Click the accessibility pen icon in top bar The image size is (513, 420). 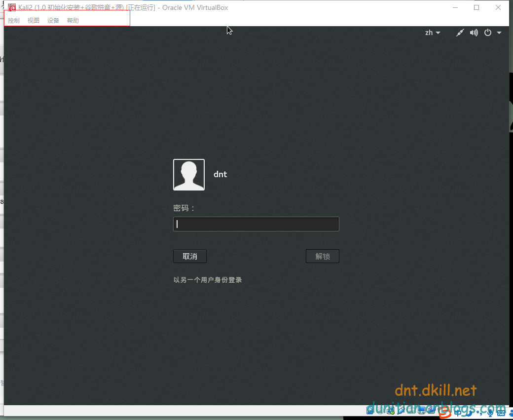(460, 33)
